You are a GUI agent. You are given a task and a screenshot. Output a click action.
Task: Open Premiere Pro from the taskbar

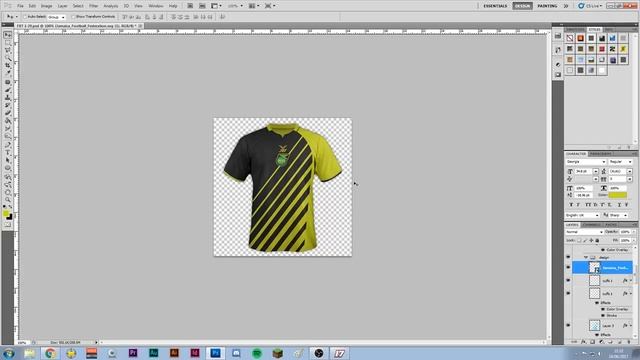click(x=133, y=353)
